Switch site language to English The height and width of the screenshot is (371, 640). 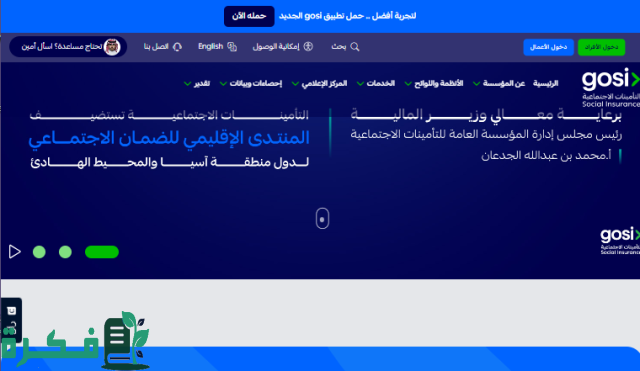pyautogui.click(x=211, y=47)
